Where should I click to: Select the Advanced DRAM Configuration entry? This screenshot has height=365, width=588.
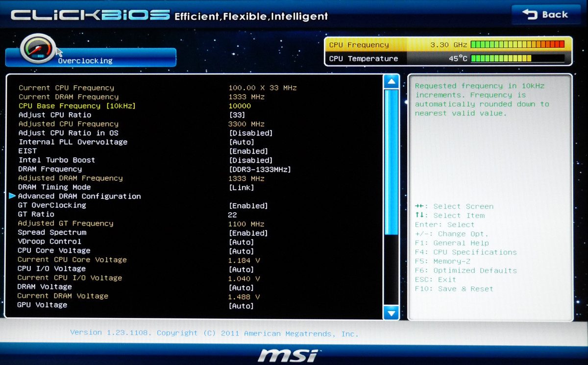point(79,196)
